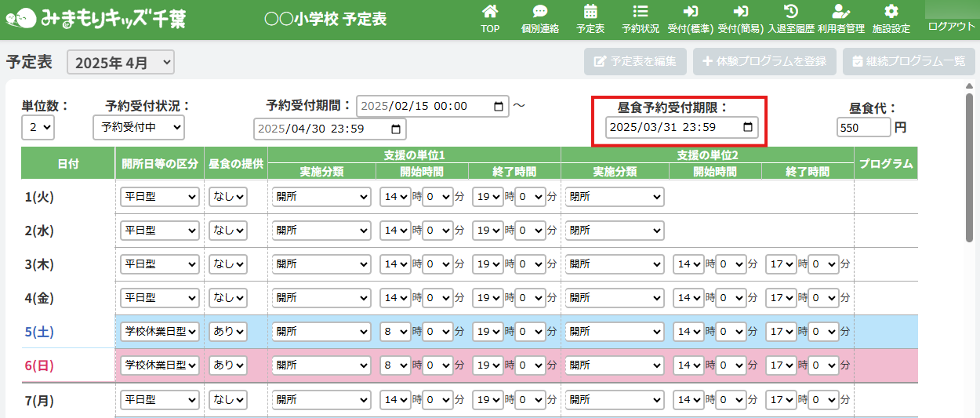Click the 予定表を編集 button
980x418 pixels.
pos(635,61)
